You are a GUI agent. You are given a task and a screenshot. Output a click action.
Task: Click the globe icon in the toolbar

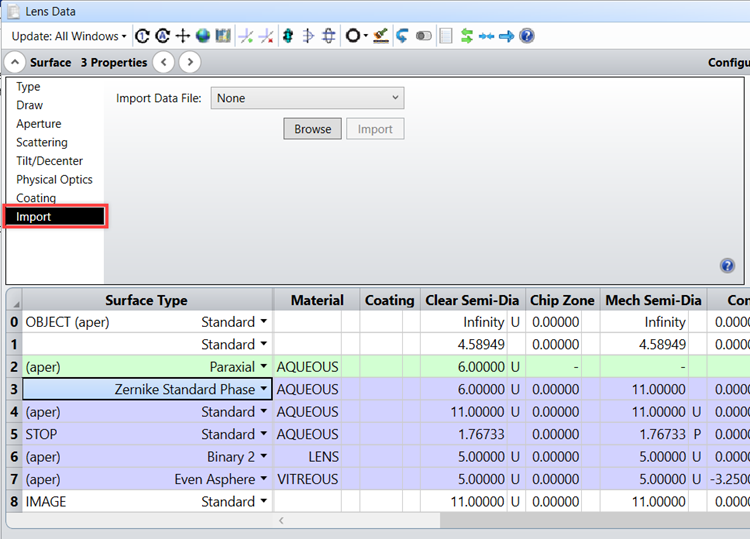tap(203, 36)
